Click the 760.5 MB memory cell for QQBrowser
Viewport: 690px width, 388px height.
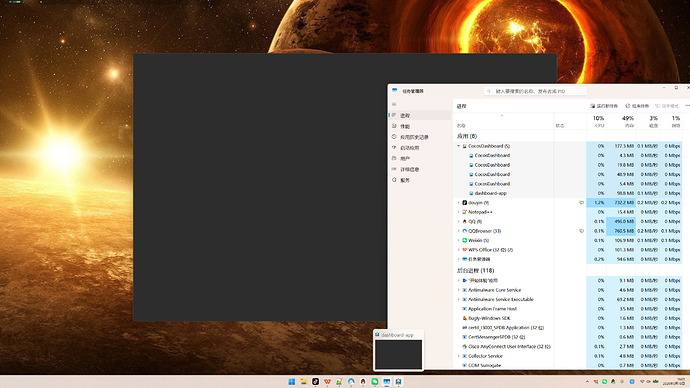pyautogui.click(x=621, y=231)
